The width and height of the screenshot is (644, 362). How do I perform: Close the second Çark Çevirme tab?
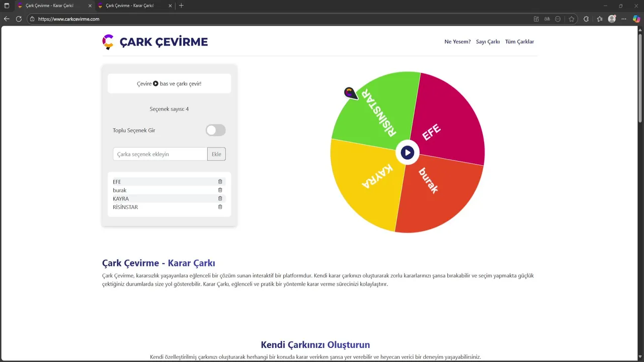click(x=171, y=6)
